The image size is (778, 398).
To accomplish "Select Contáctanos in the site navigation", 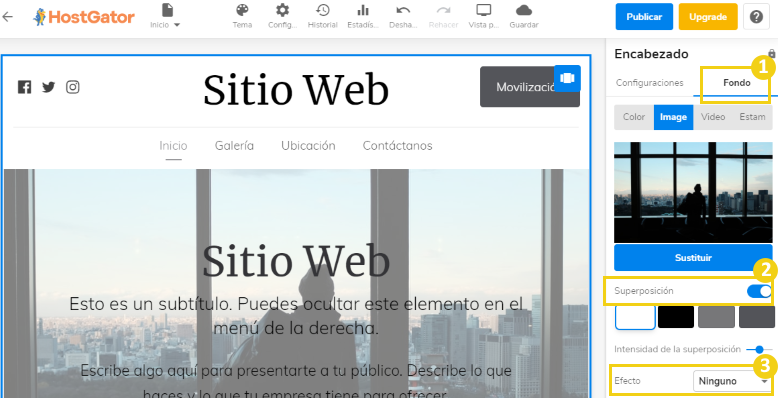I will click(x=397, y=145).
